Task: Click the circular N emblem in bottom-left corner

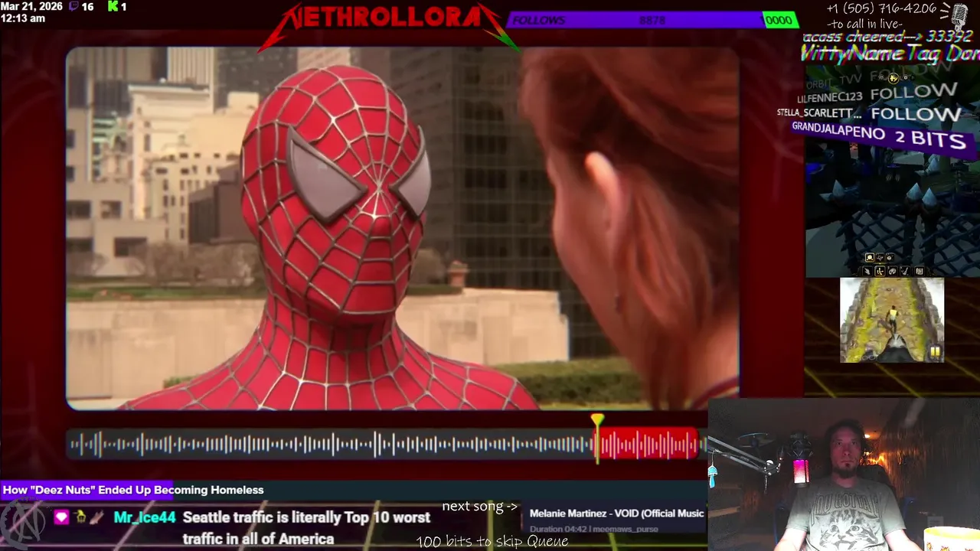Action: pyautogui.click(x=23, y=524)
